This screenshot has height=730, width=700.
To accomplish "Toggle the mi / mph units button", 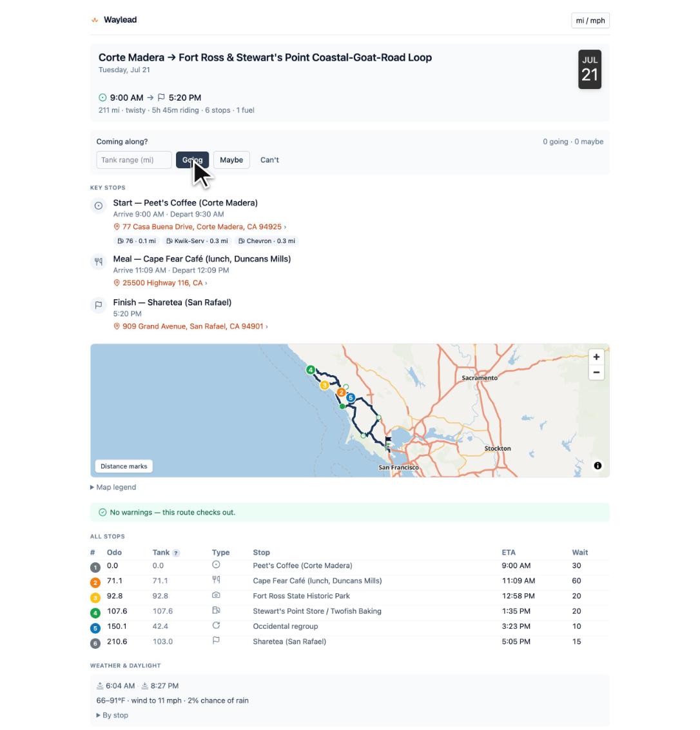I will (590, 21).
